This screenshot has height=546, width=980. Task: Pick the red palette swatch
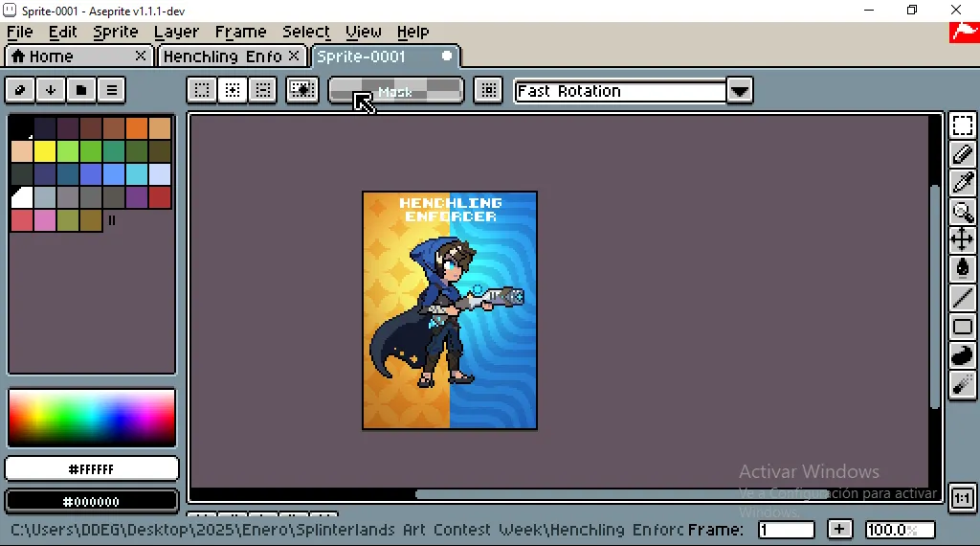tap(160, 197)
